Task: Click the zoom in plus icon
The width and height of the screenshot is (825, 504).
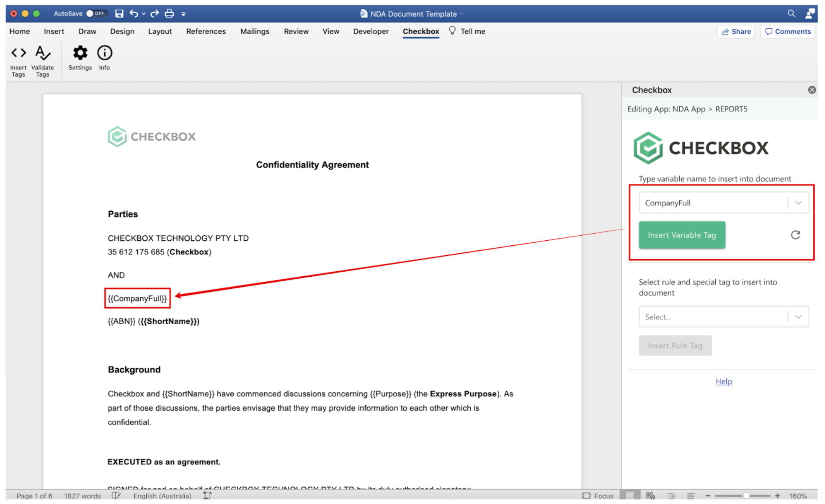Action: pyautogui.click(x=777, y=496)
